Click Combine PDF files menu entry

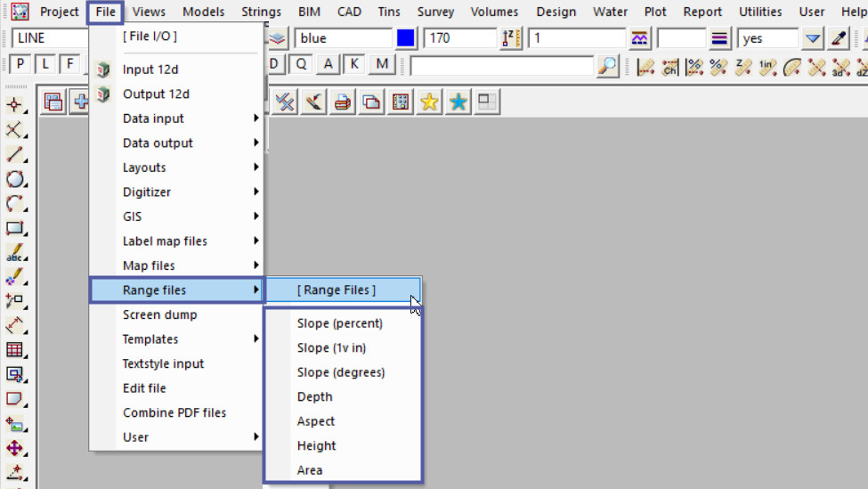pyautogui.click(x=174, y=412)
